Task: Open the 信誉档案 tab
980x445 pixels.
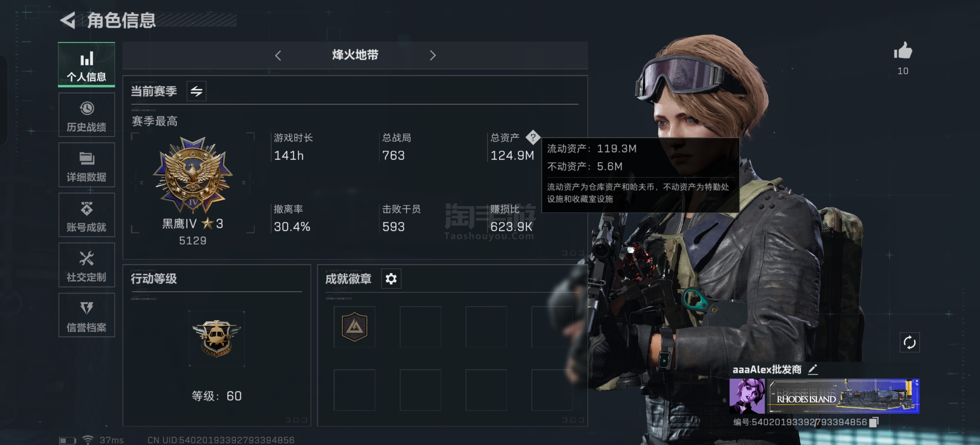Action: pyautogui.click(x=87, y=315)
